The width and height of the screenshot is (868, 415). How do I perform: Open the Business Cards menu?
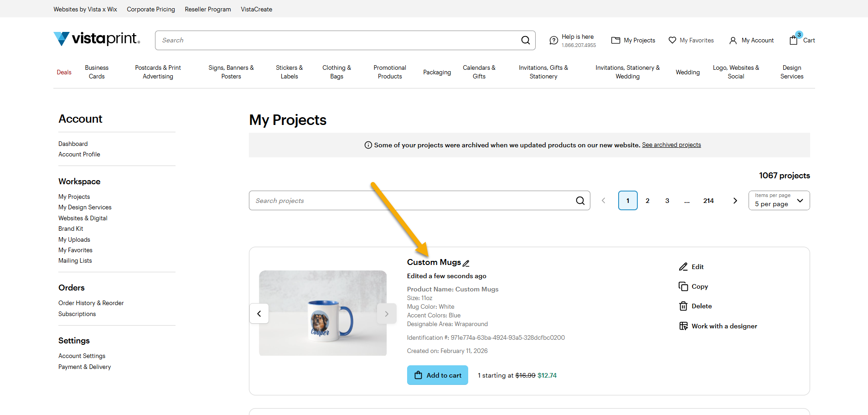(x=97, y=72)
